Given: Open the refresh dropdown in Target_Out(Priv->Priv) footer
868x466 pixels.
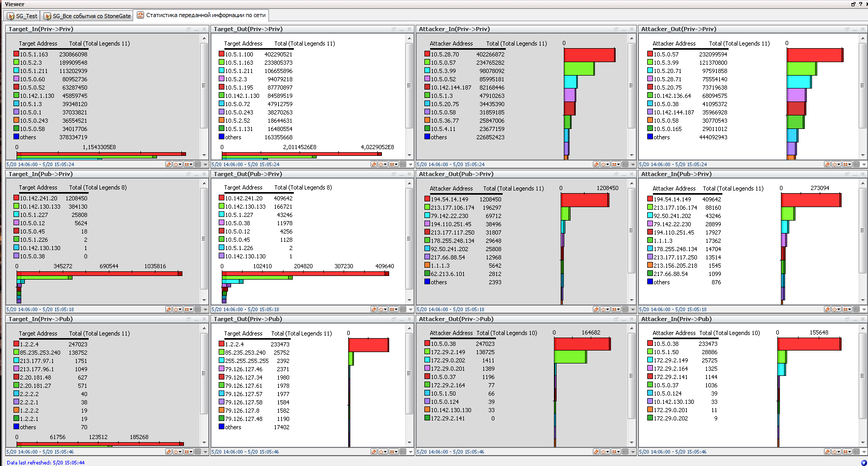Looking at the screenshot, I should 383,164.
